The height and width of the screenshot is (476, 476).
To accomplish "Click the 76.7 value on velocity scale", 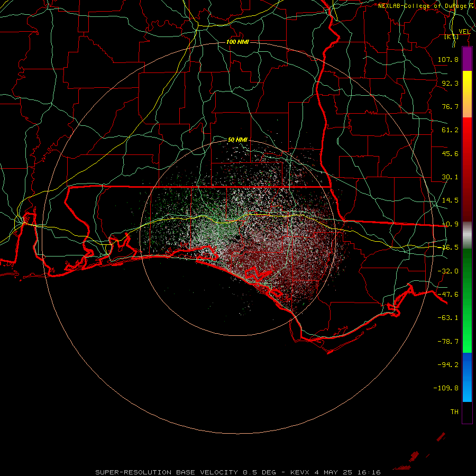I will (450, 106).
